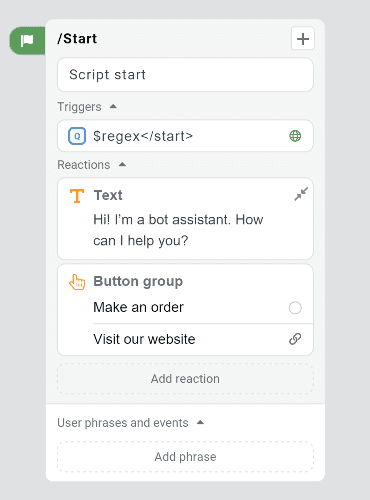Click the green start flag icon

[27, 41]
